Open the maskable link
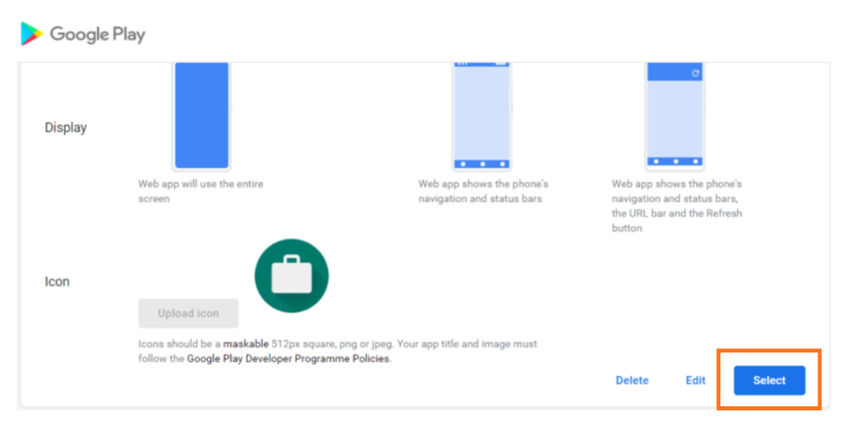The height and width of the screenshot is (430, 868). (x=246, y=344)
